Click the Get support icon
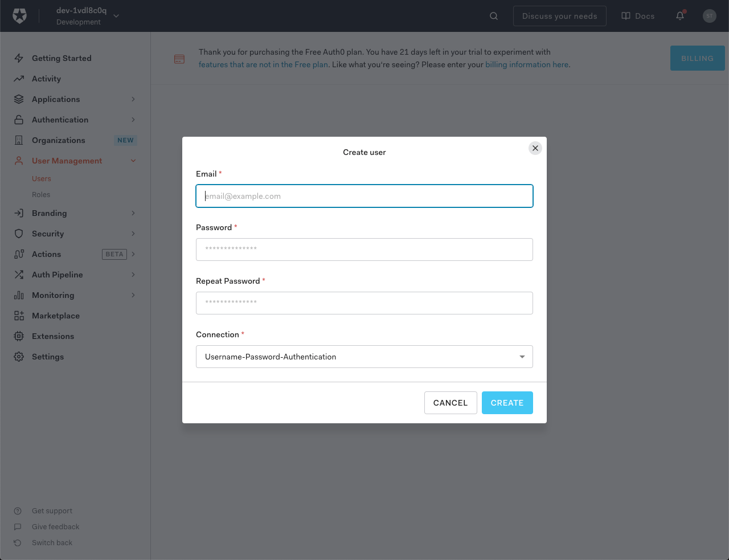Screen dimensions: 729x560 click(x=17, y=510)
